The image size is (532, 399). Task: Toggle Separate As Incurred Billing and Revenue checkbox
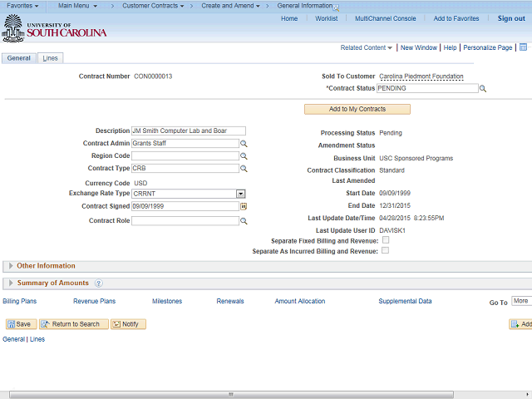[x=385, y=250]
